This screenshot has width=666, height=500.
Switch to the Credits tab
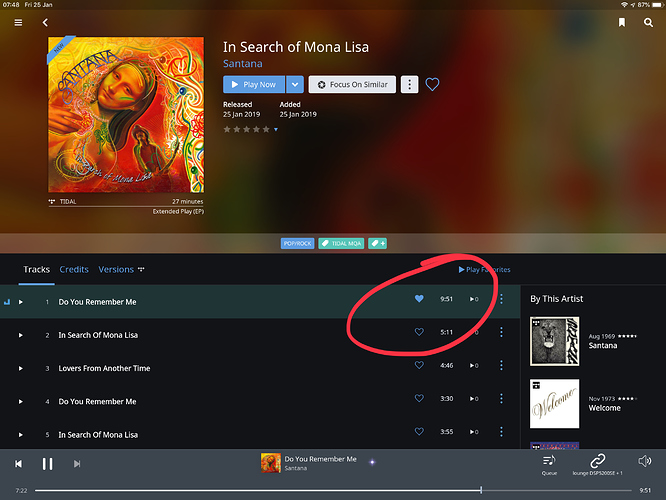tap(74, 269)
